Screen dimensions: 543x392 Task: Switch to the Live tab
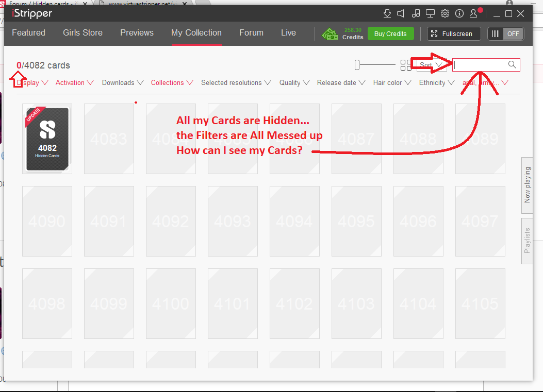(x=288, y=33)
